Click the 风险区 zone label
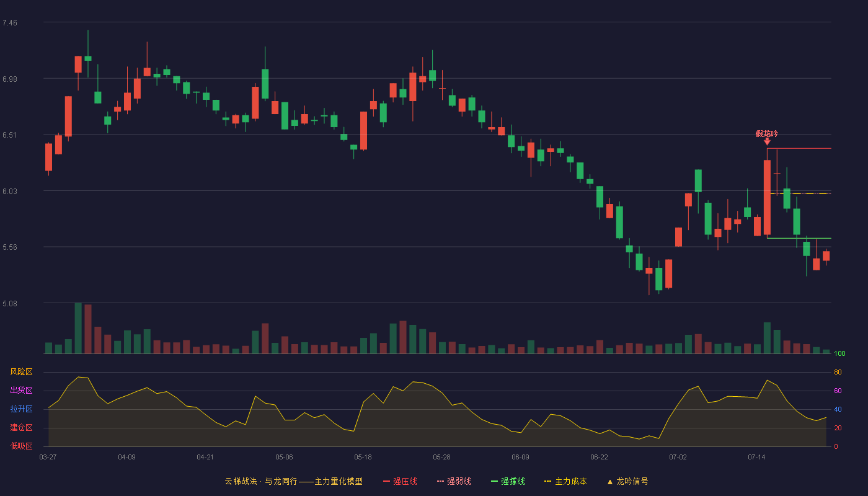This screenshot has height=496, width=868. click(x=21, y=372)
